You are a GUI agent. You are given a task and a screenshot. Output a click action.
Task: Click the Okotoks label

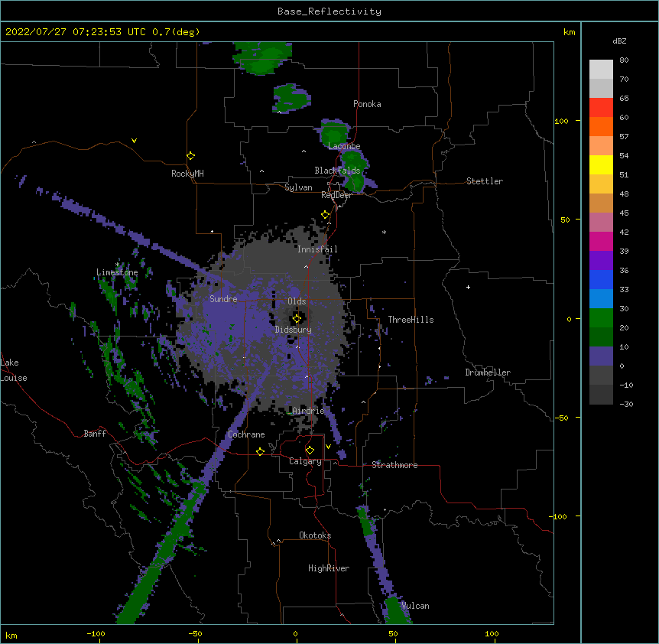(x=315, y=535)
